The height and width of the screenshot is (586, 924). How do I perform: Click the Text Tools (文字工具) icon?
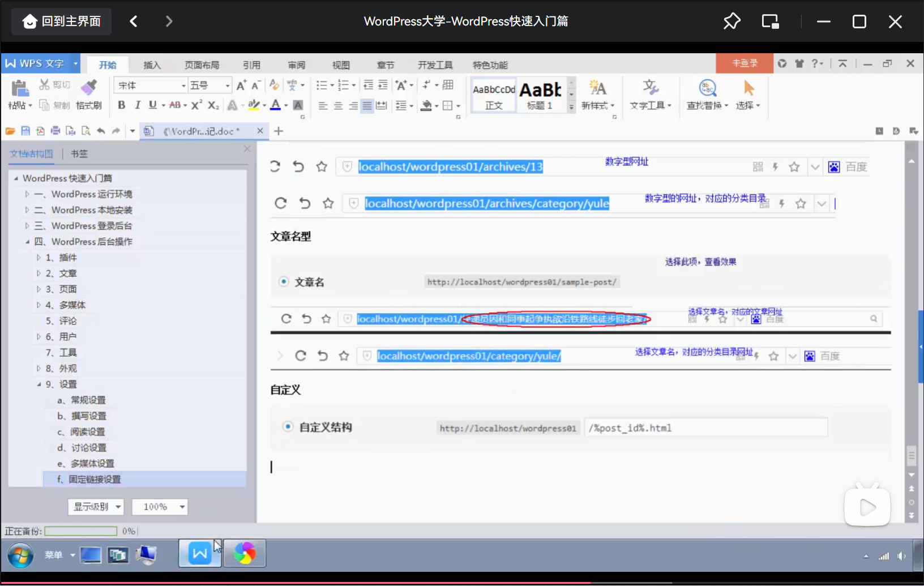pyautogui.click(x=650, y=87)
